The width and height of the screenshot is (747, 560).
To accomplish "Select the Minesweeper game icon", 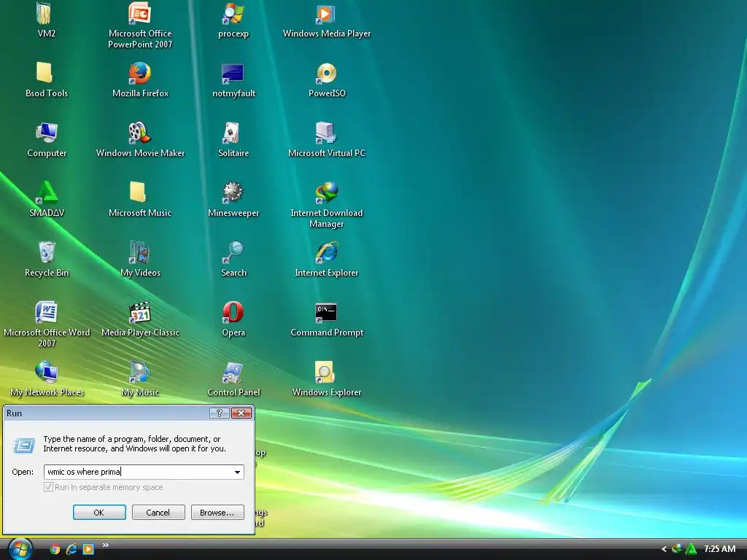I will tap(233, 192).
